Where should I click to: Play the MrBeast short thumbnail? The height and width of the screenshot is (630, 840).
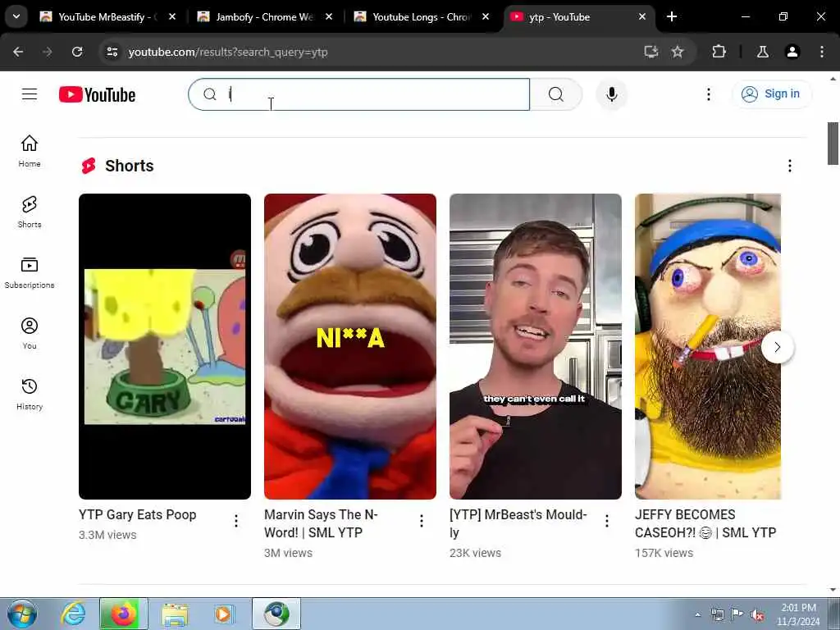[x=535, y=347]
